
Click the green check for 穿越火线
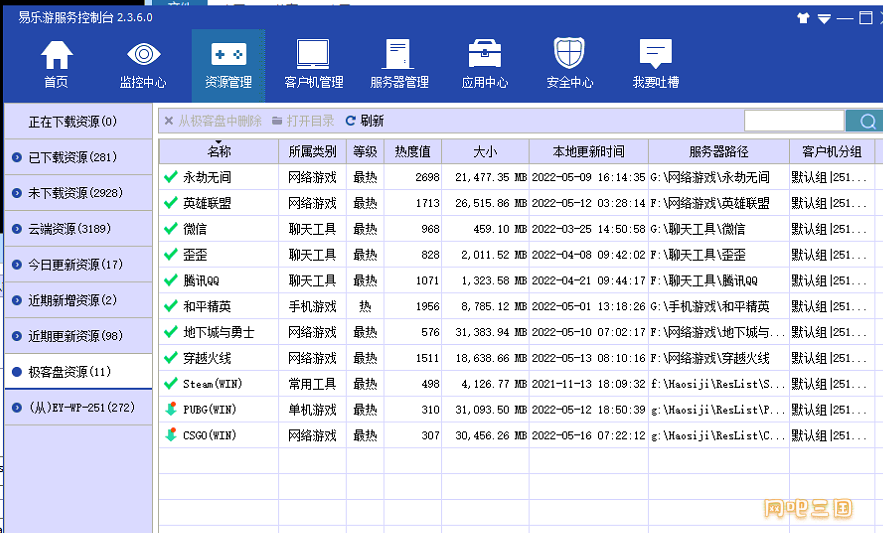[x=171, y=358]
